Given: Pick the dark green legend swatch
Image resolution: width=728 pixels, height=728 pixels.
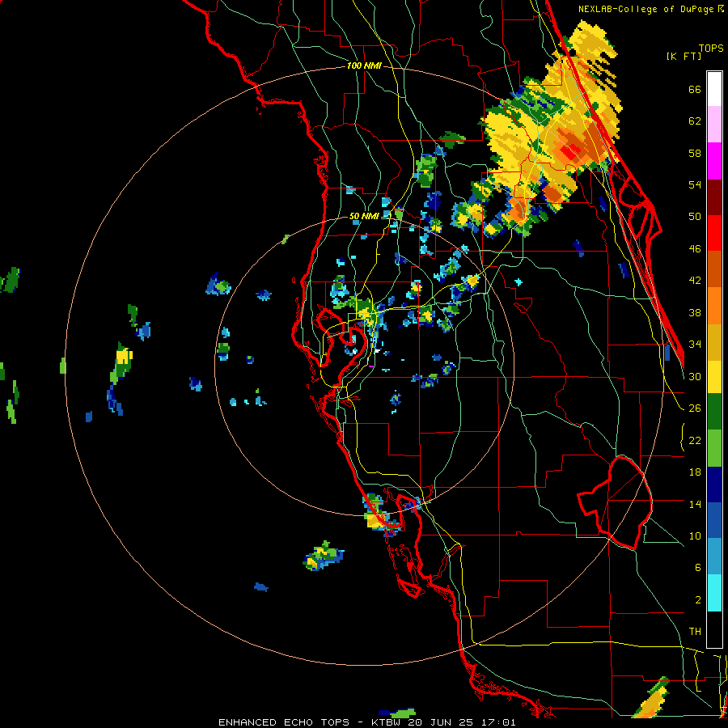Looking at the screenshot, I should point(714,412).
